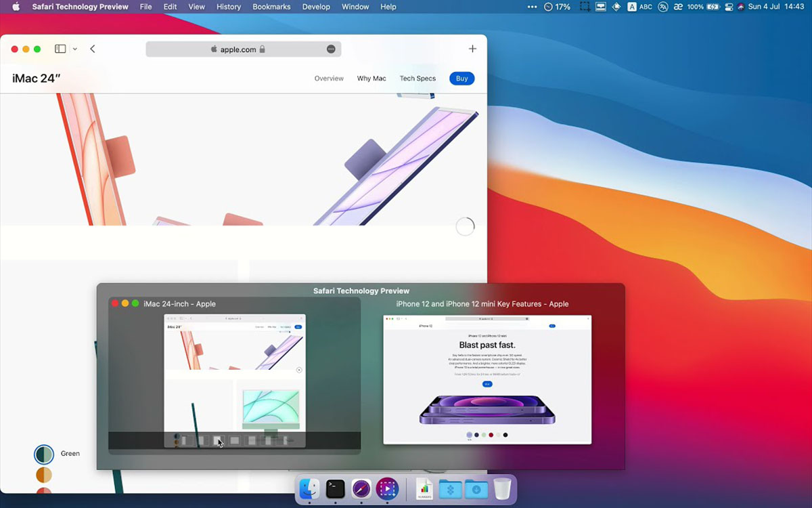This screenshot has width=812, height=508.
Task: Open the ABC input source menu
Action: [x=639, y=7]
